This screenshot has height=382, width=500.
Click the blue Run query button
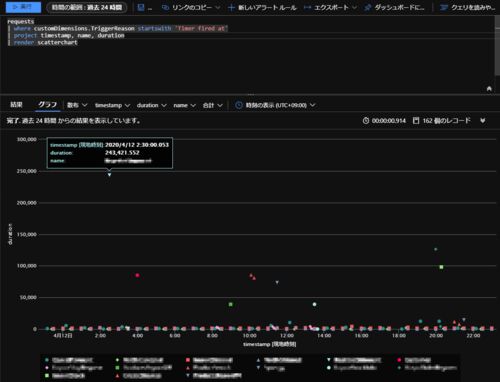(x=23, y=7)
